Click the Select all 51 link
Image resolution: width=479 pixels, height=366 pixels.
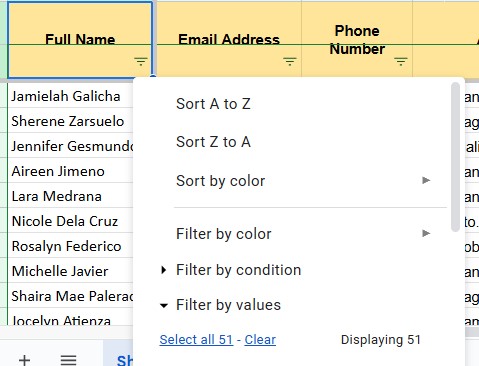tap(196, 340)
